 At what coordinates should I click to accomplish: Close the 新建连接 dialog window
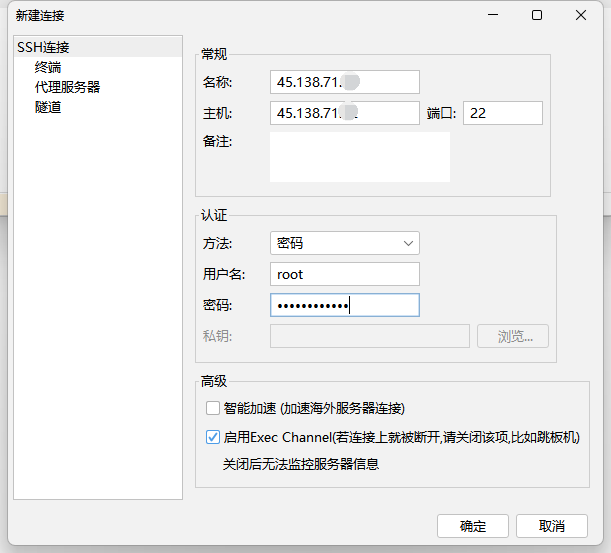[x=581, y=15]
